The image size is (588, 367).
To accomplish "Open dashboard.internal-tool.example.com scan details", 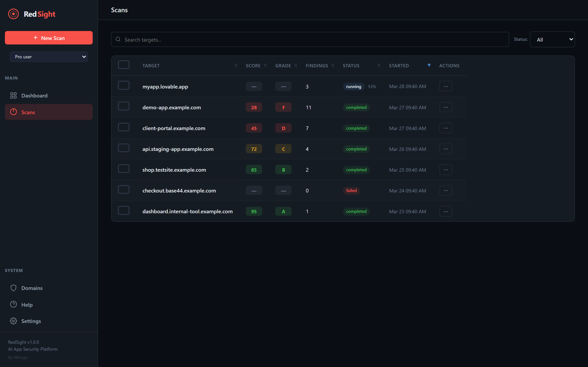I will tap(187, 211).
